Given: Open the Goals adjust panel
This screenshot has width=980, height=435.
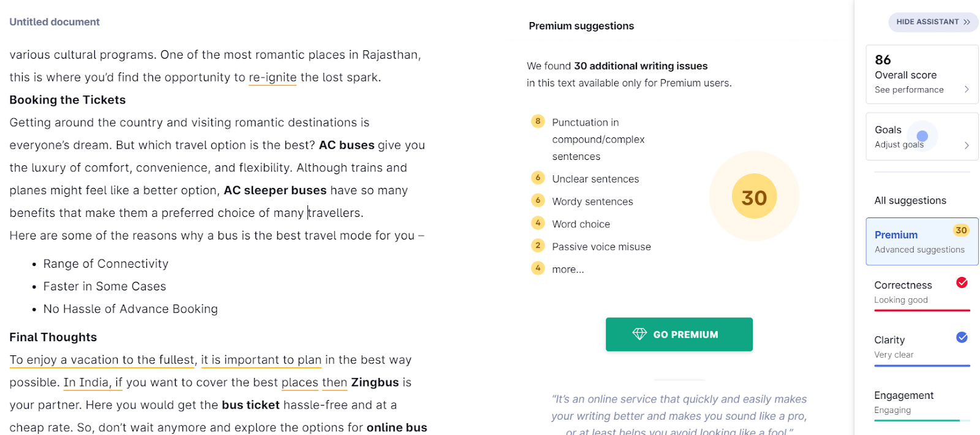Looking at the screenshot, I should point(922,137).
